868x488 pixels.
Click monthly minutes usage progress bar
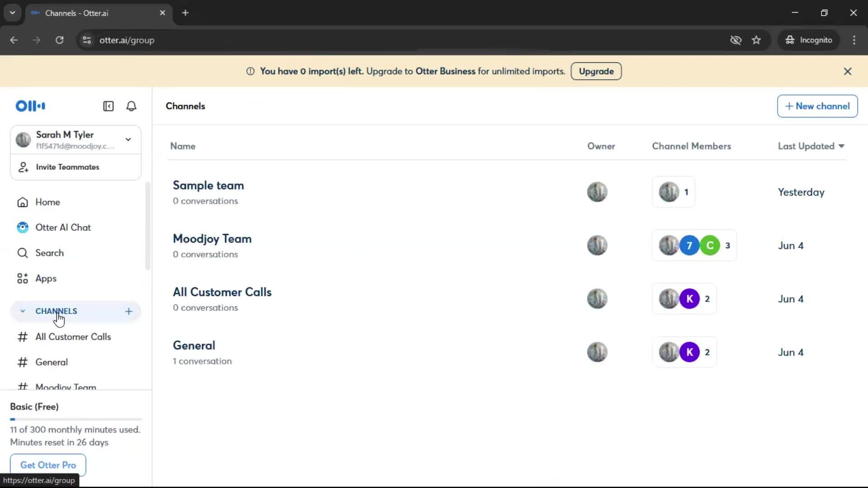[76, 419]
